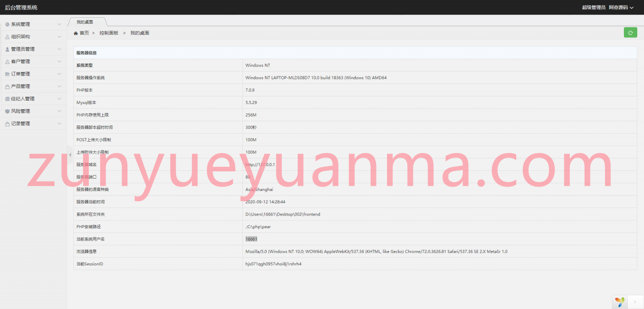This screenshot has width=644, height=309.
Task: Click the person icon beside 组织架构
Action: pos(7,37)
